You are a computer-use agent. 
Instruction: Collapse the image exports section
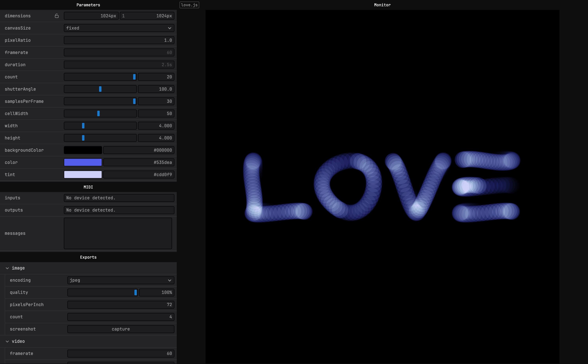tap(7, 268)
